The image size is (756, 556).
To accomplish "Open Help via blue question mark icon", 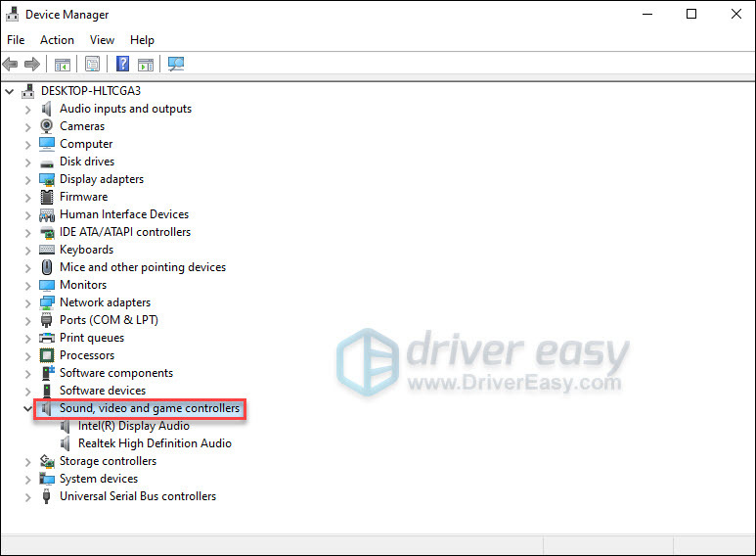I will (x=123, y=64).
